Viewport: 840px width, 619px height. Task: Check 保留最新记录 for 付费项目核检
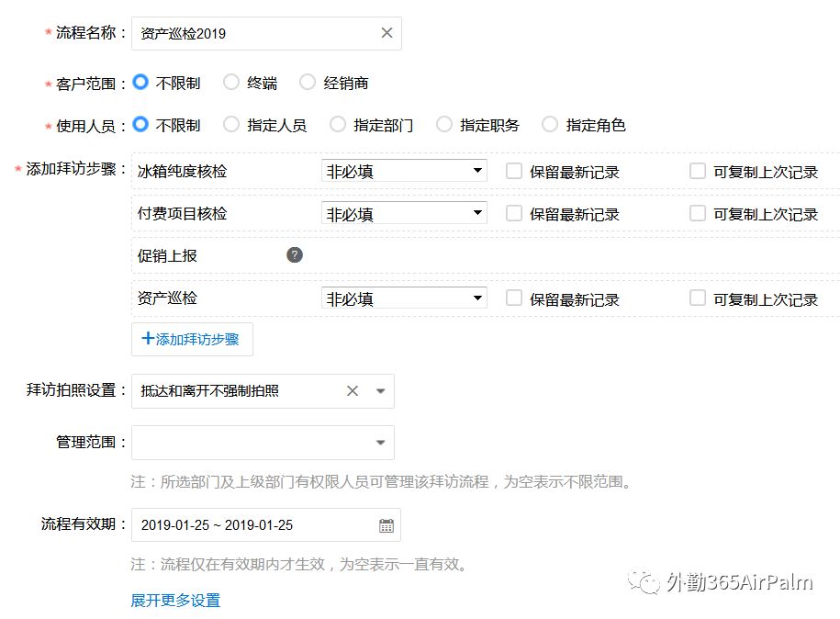coord(514,213)
